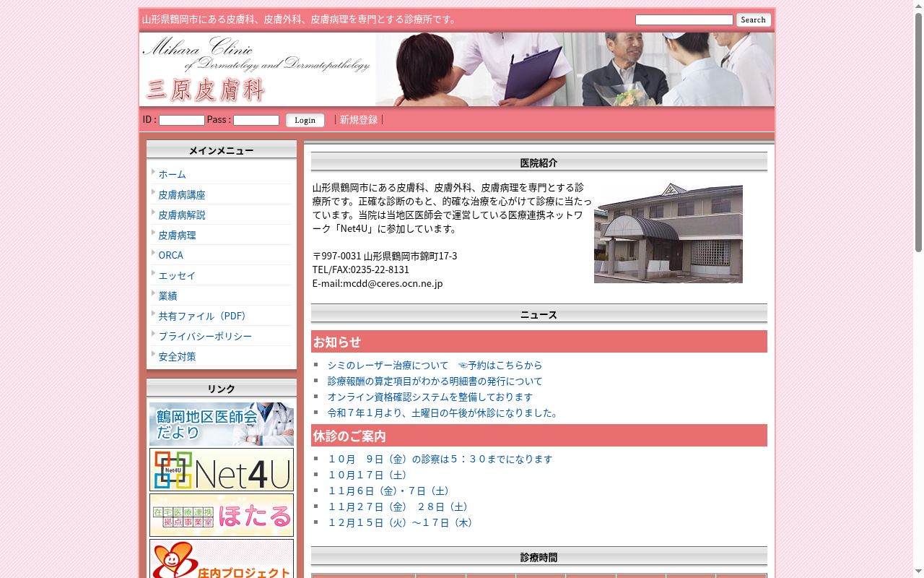Open １０月９日（金）closure notice link
The image size is (924, 578).
click(440, 460)
